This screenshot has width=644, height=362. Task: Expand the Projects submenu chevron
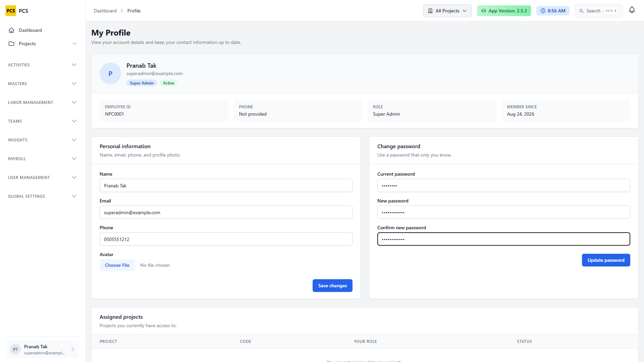(x=75, y=44)
